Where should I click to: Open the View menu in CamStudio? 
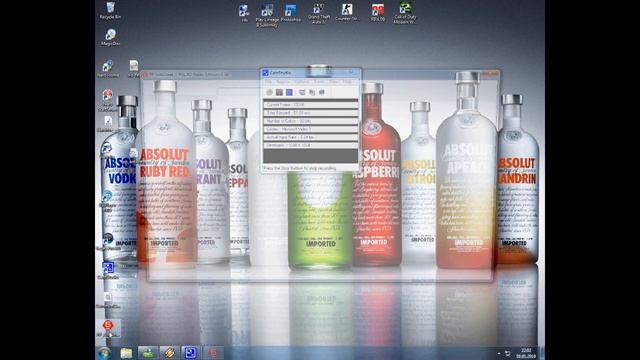coord(333,82)
